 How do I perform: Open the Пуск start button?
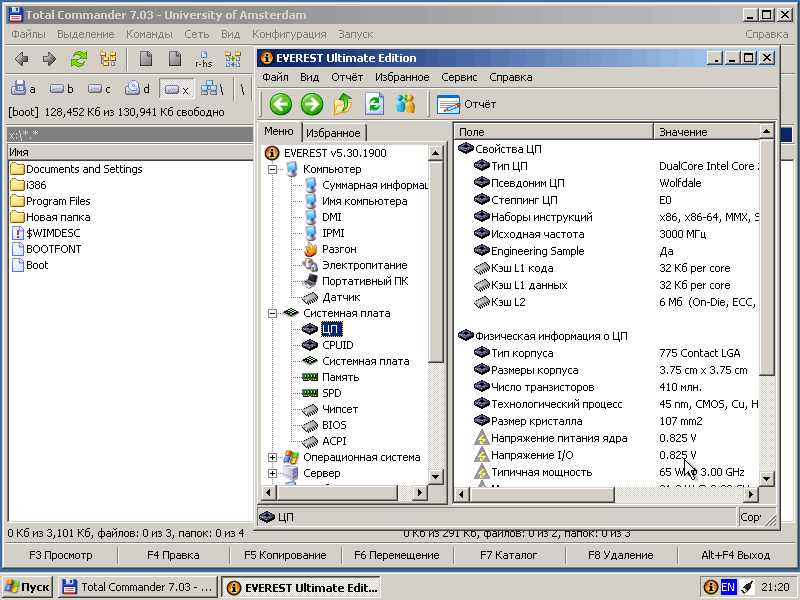(28, 587)
